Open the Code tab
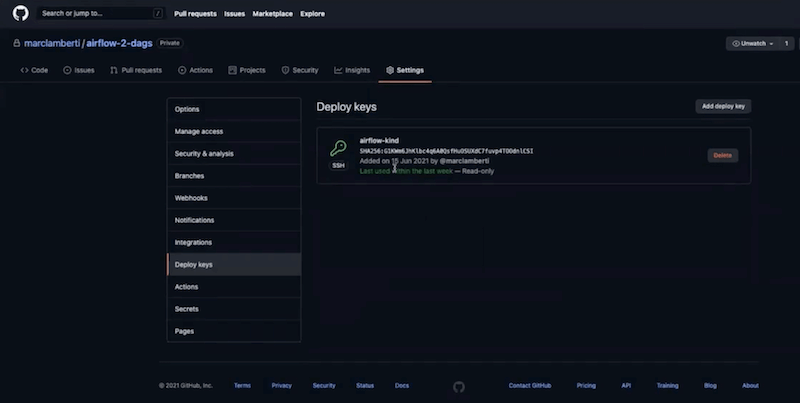This screenshot has height=403, width=800. [35, 70]
